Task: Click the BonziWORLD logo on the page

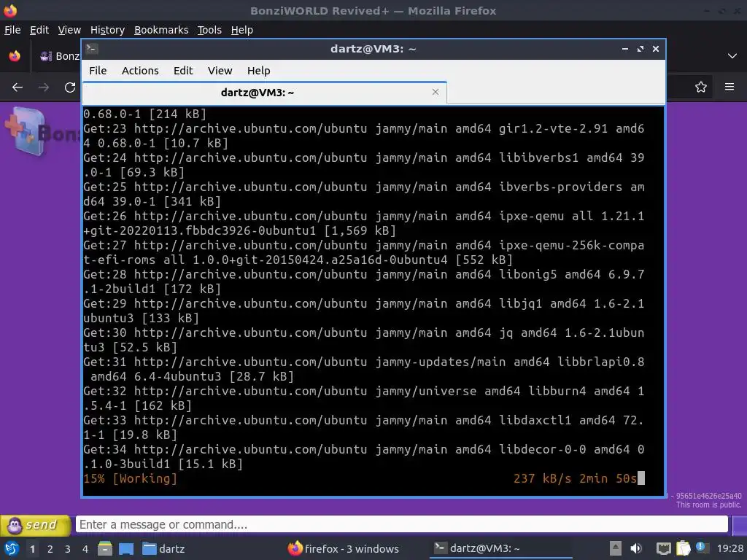Action: coord(42,131)
